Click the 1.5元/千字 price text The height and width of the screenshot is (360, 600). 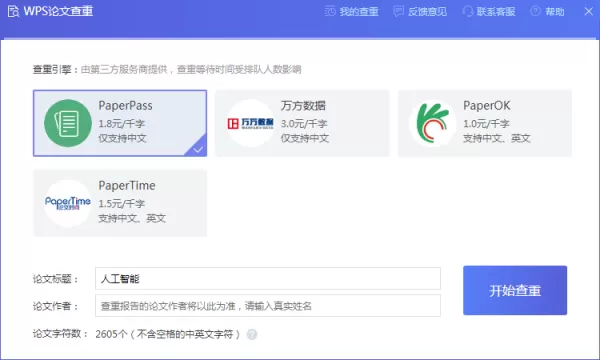122,204
